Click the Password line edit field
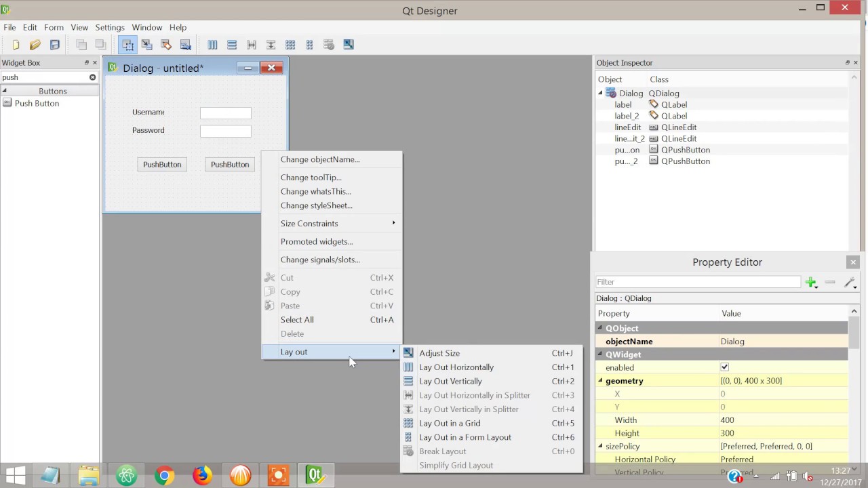This screenshot has height=488, width=868. coord(226,131)
